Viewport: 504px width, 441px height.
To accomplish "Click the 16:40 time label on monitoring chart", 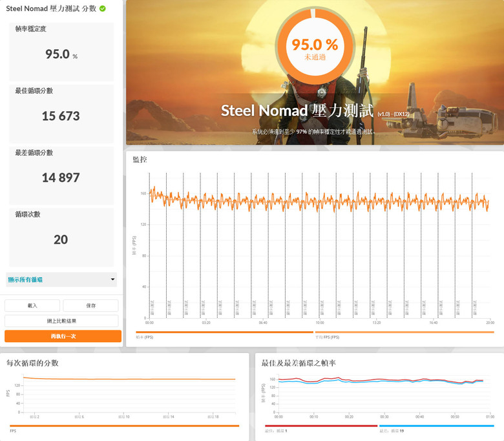I will click(x=434, y=322).
